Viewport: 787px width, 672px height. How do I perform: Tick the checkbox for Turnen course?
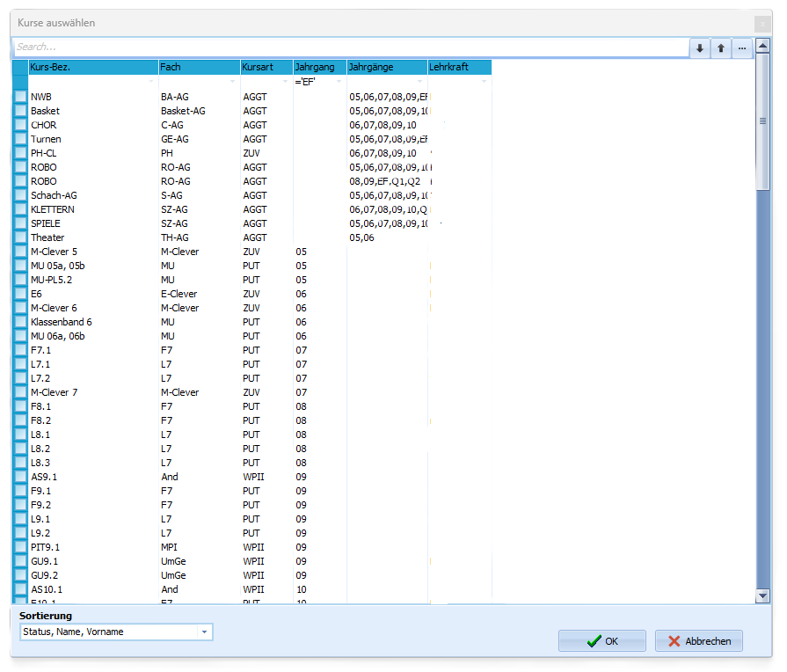20,139
